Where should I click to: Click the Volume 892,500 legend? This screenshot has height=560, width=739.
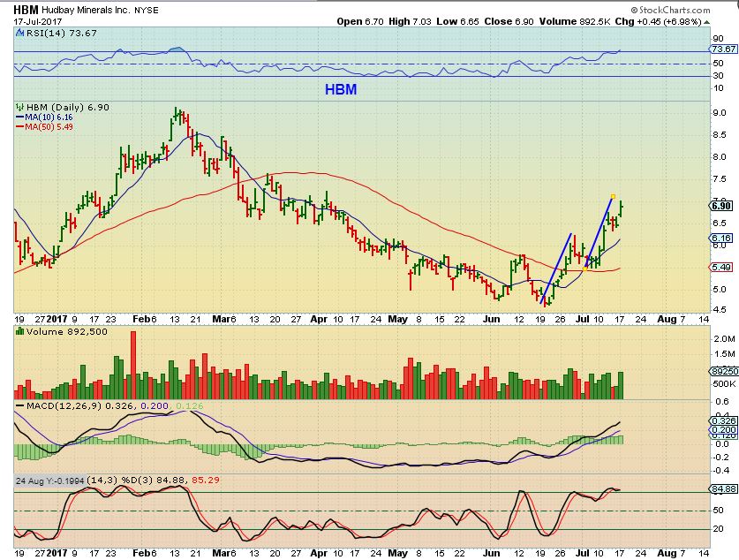pos(66,331)
